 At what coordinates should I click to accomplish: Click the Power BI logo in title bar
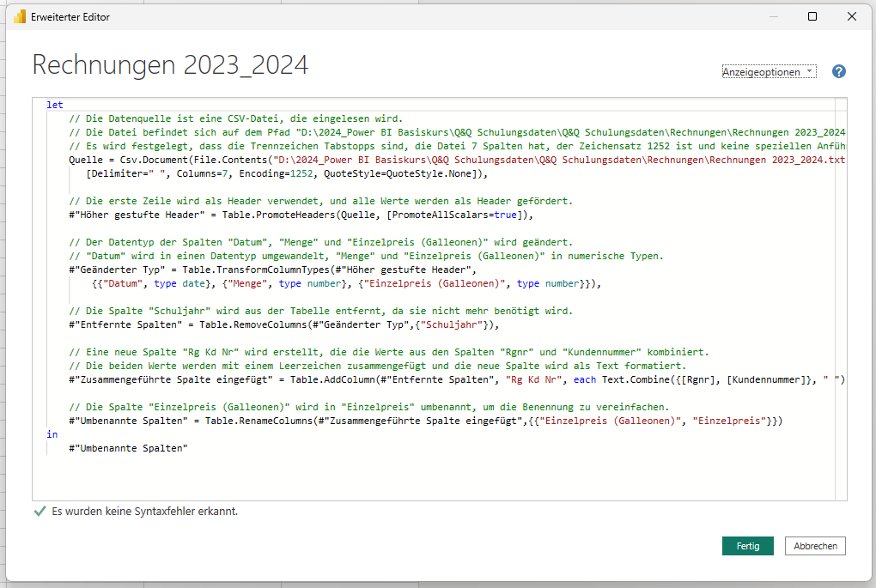[20, 17]
